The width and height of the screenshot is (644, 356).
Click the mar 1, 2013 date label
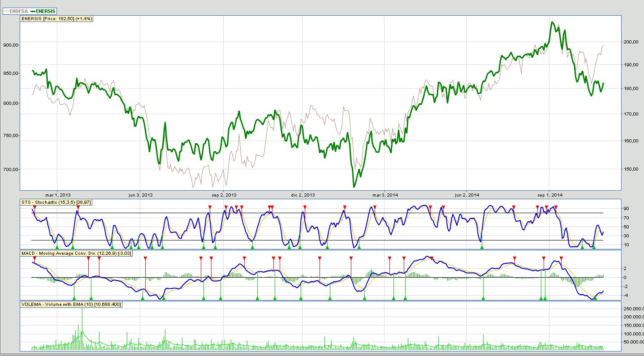[58, 195]
